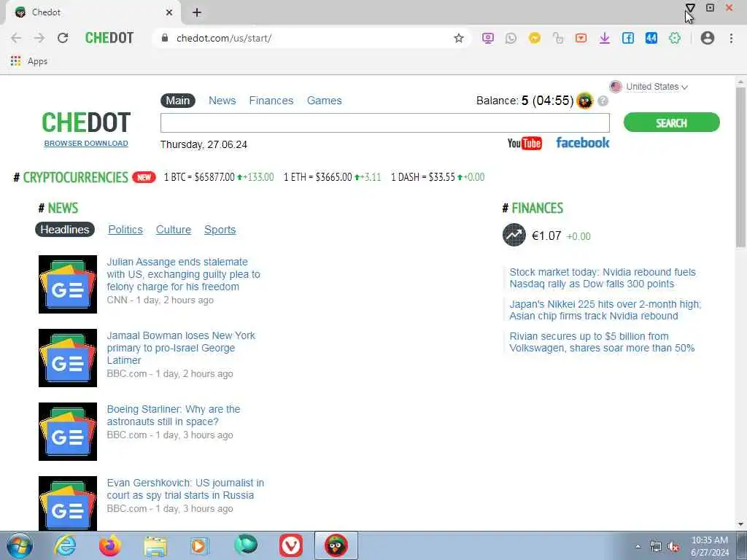Image resolution: width=747 pixels, height=560 pixels.
Task: Click the 1 BTC price quote
Action: tap(219, 177)
